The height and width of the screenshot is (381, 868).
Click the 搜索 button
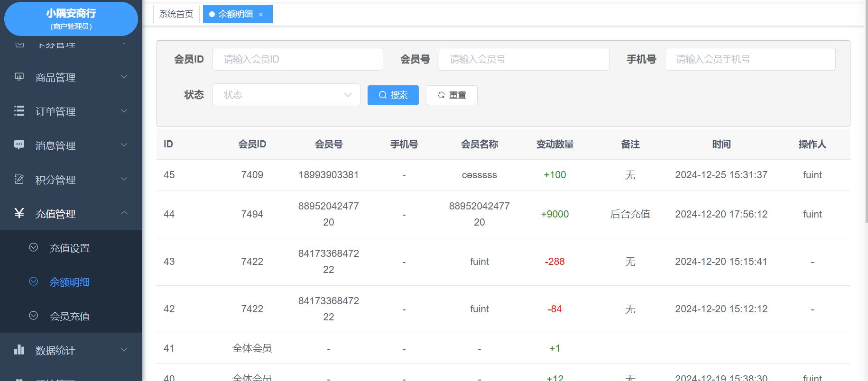coord(393,95)
